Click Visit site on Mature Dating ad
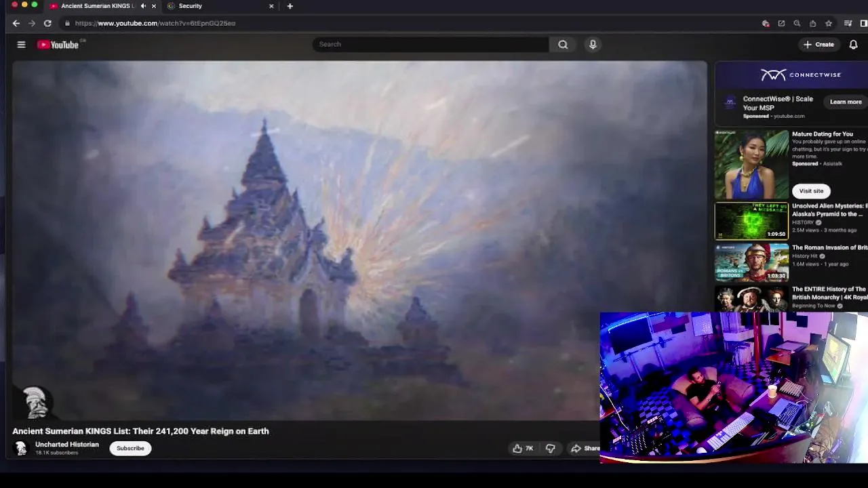 tap(811, 190)
